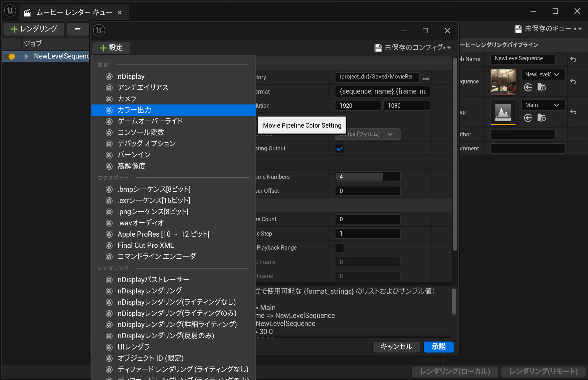Browse to the sequence asset in content browser
This screenshot has height=380, width=588.
click(541, 87)
